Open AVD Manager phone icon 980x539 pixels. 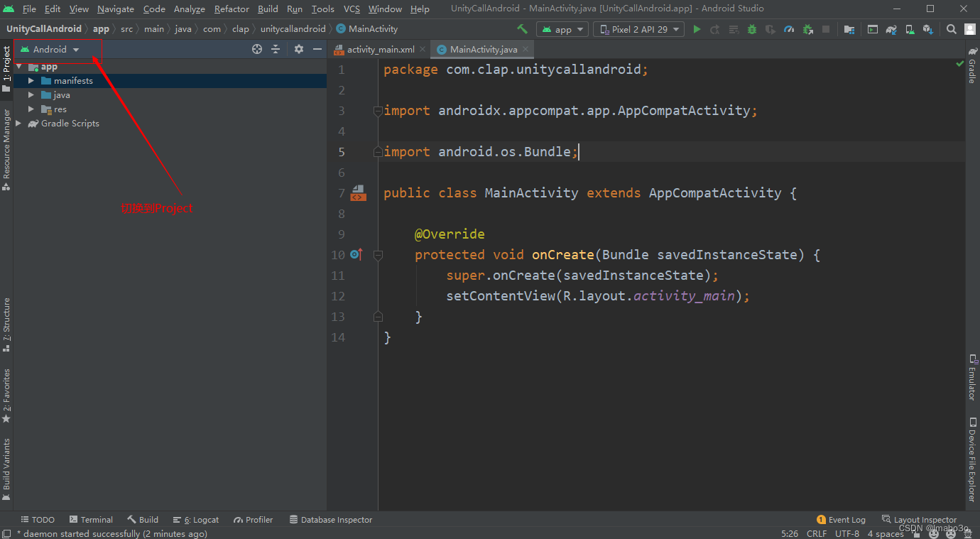click(x=910, y=29)
